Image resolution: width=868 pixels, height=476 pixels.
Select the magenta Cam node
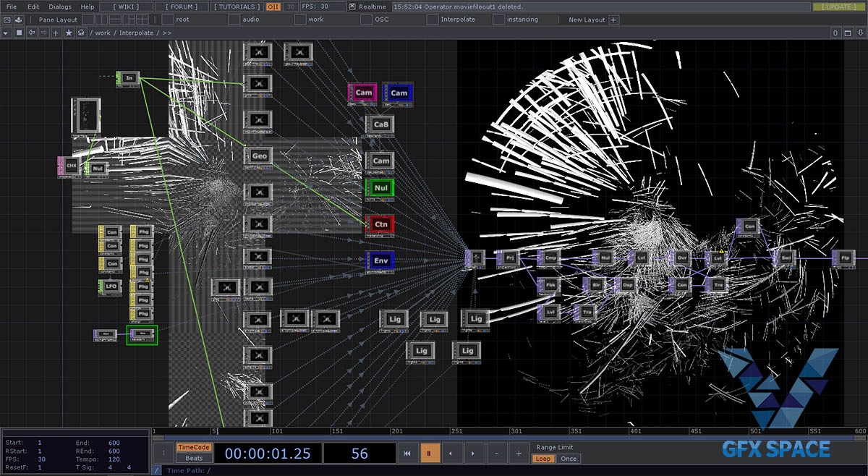click(x=362, y=93)
